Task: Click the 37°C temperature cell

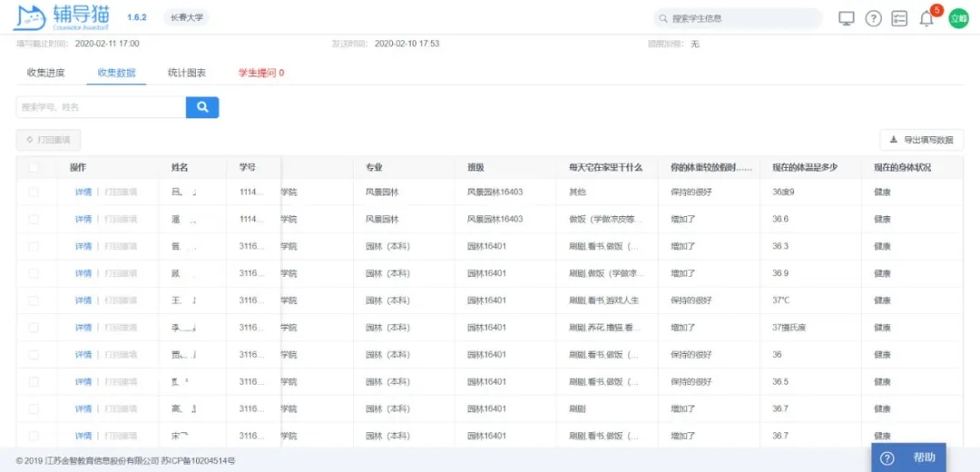Action: click(x=781, y=300)
